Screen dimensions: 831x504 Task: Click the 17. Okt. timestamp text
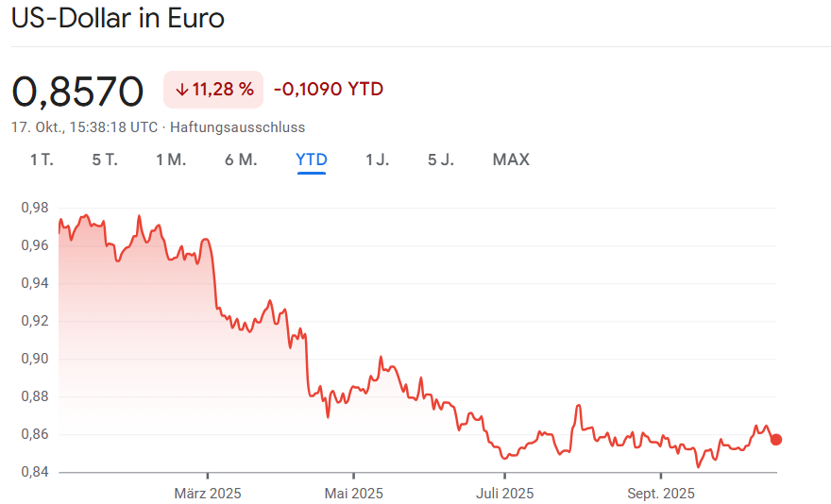pos(84,126)
